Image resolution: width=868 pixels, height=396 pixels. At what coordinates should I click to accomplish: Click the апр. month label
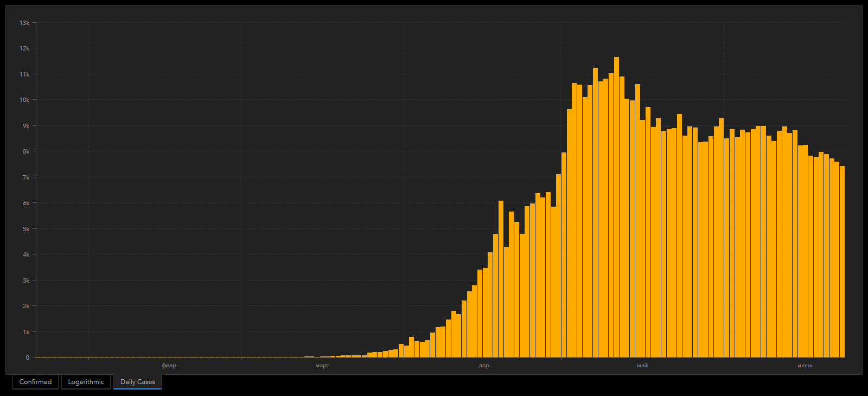coord(485,366)
